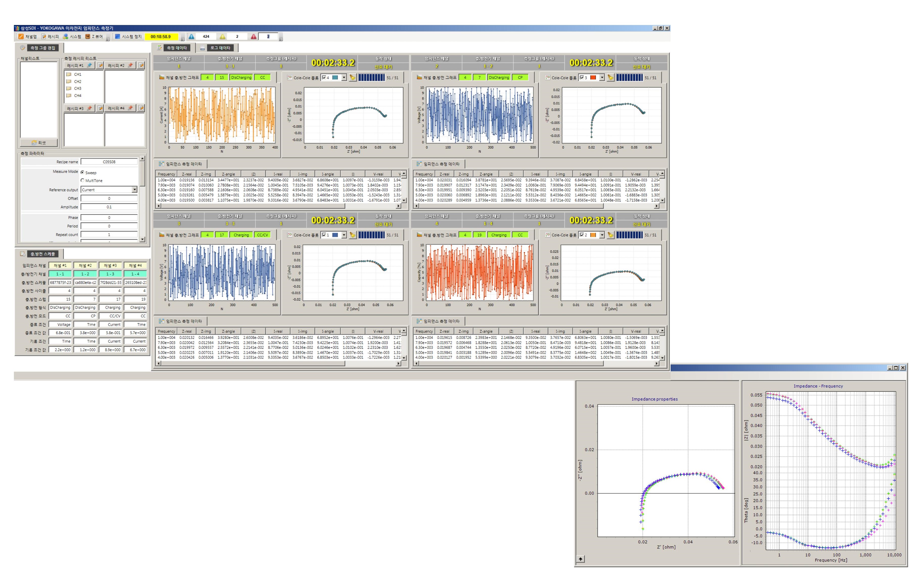The width and height of the screenshot is (924, 582).
Task: Click the up-arrow icon in Impedance properties window
Action: [x=581, y=559]
